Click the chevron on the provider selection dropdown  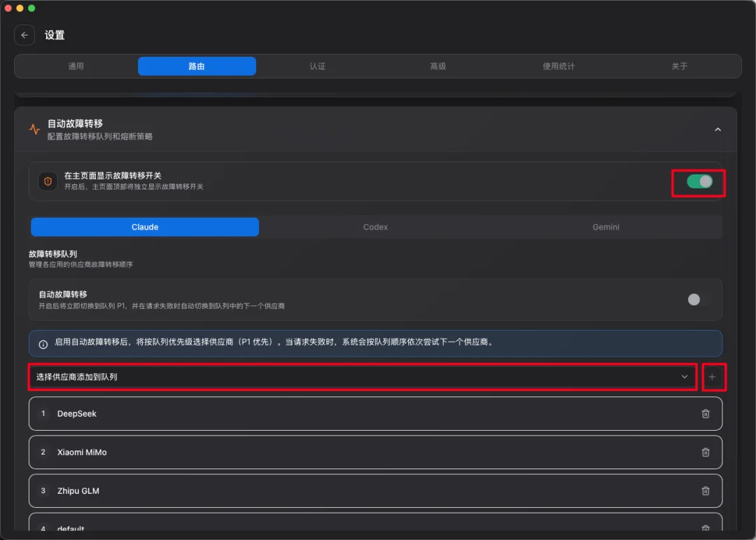[685, 377]
